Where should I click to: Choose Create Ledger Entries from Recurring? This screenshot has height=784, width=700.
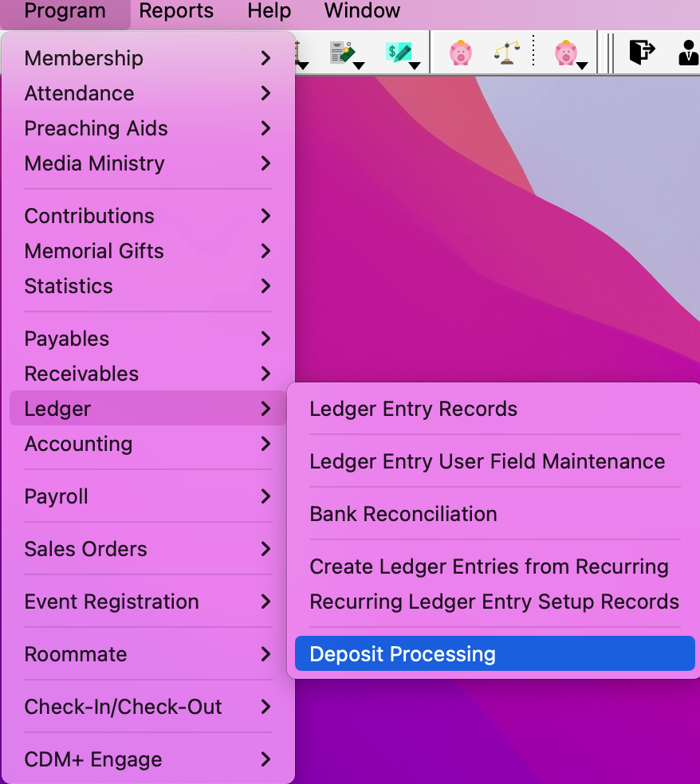489,566
